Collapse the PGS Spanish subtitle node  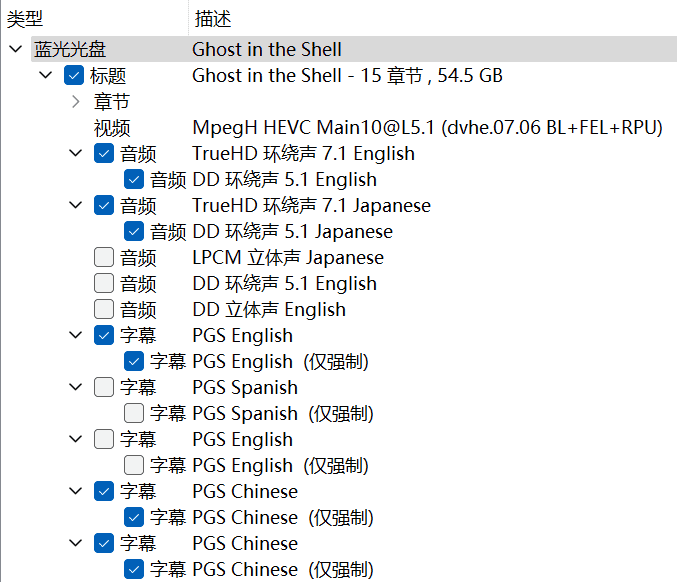tap(76, 388)
